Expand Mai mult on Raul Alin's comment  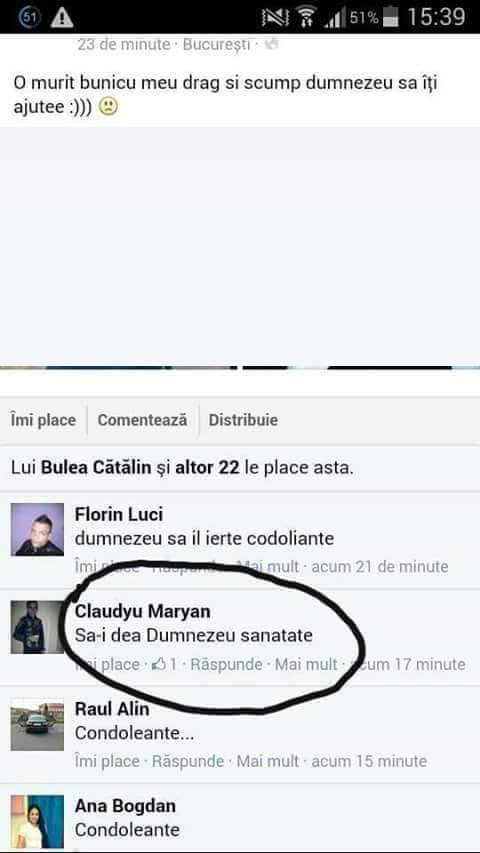tap(268, 761)
